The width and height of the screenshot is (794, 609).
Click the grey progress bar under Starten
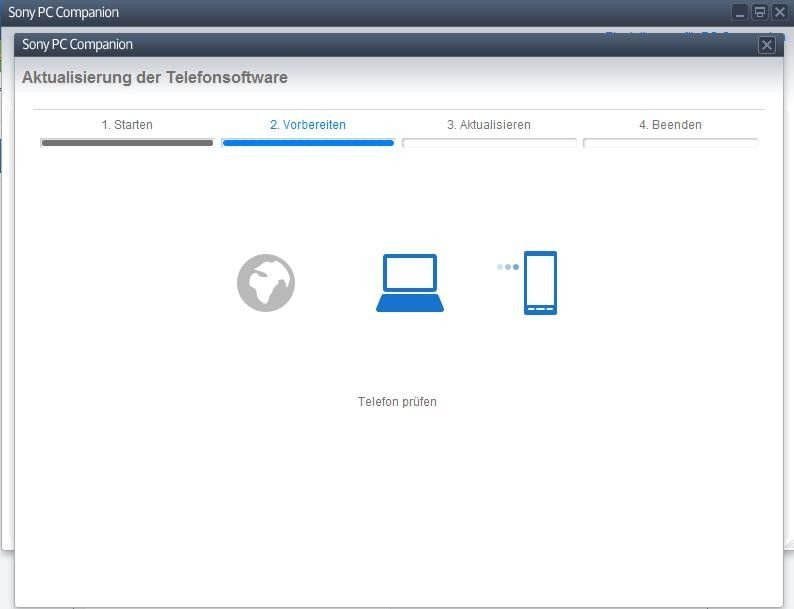(127, 143)
